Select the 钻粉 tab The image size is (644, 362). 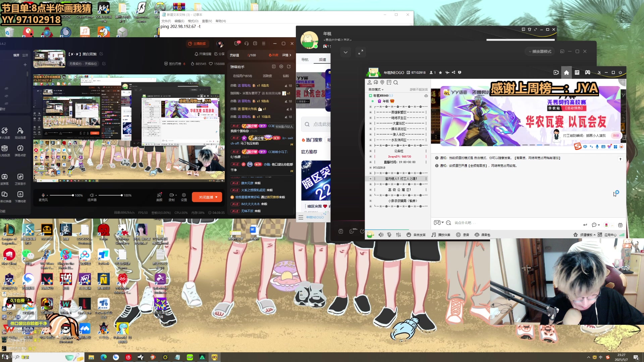(286, 76)
